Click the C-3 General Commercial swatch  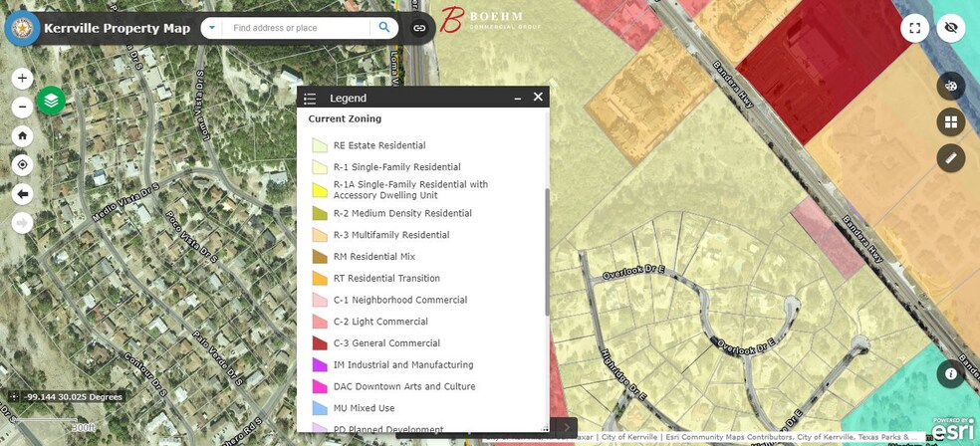pos(320,343)
